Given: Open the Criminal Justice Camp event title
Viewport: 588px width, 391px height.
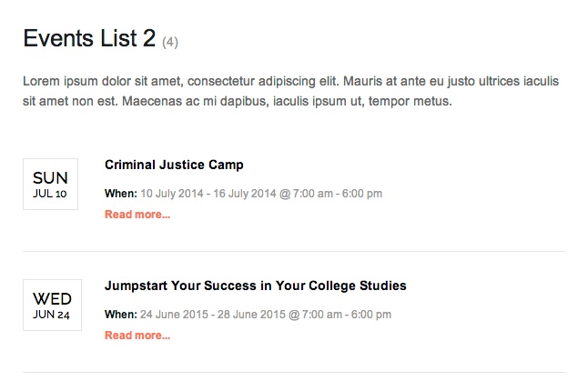Looking at the screenshot, I should pyautogui.click(x=174, y=165).
